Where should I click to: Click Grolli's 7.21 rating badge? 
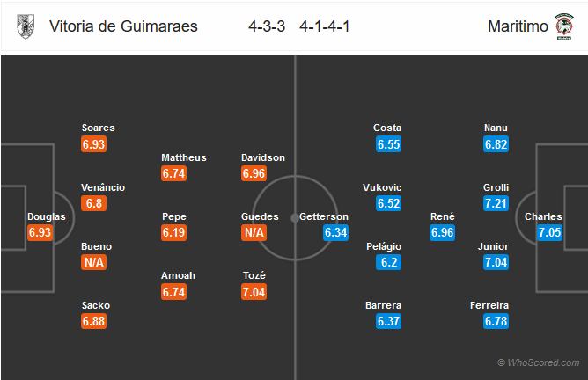pos(496,203)
